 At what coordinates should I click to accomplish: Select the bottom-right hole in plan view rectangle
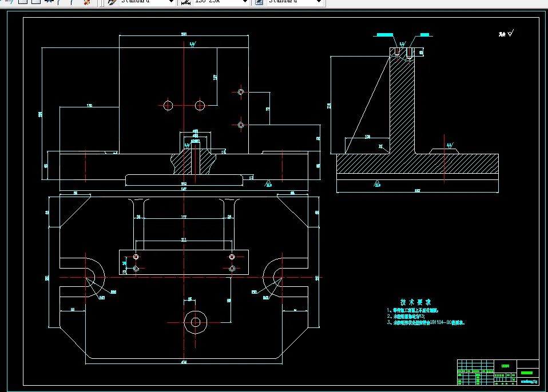232,268
